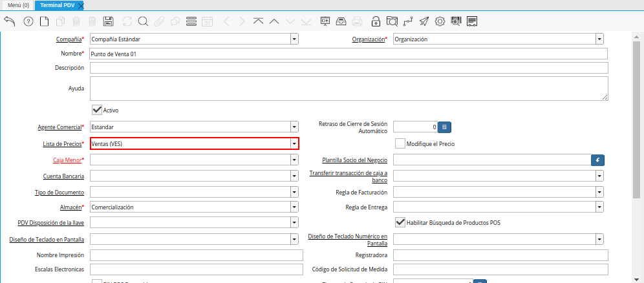Open the find record magnifier icon
Screen dimensions: 644x283
[x=142, y=21]
